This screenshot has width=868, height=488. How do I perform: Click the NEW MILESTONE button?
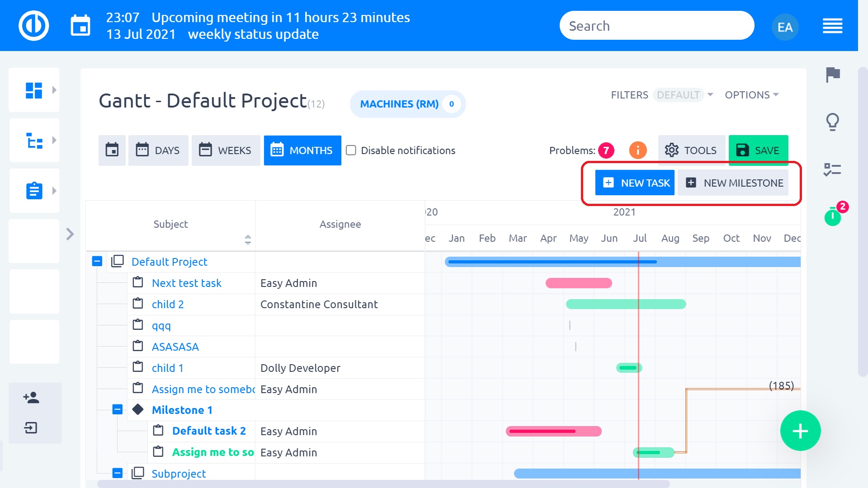[x=733, y=183]
